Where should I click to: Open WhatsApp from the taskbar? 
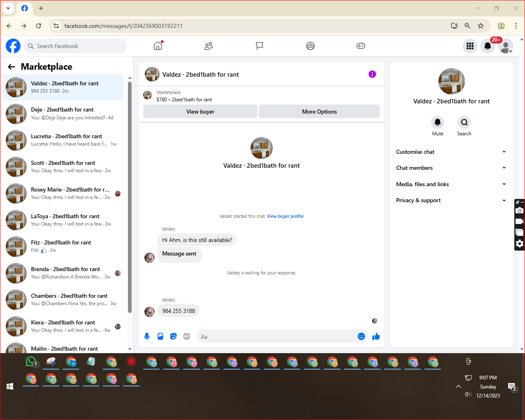point(31,362)
